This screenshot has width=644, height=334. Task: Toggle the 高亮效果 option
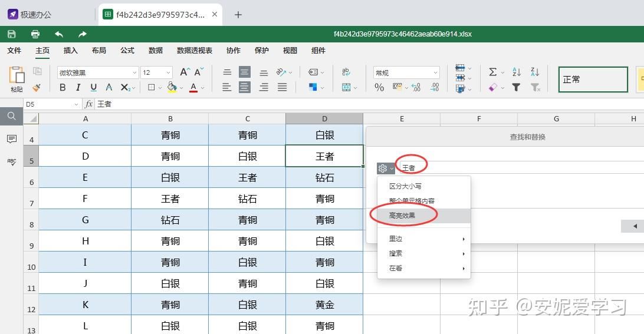pos(424,216)
